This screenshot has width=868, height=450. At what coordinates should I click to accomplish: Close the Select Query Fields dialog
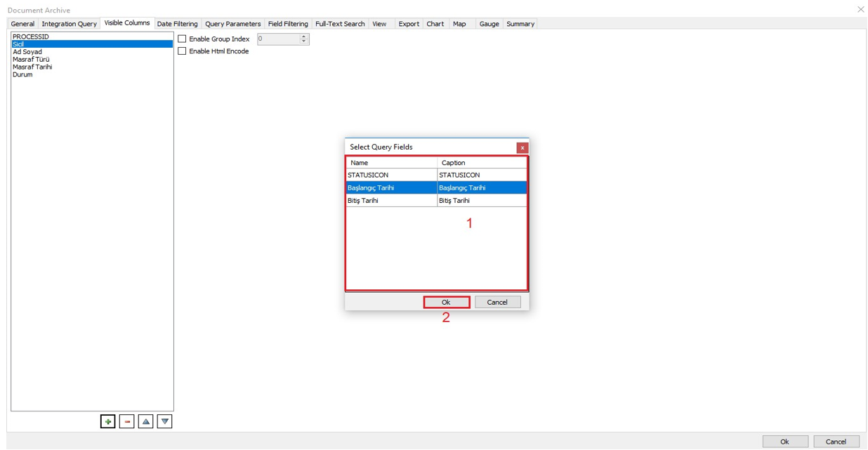click(522, 147)
